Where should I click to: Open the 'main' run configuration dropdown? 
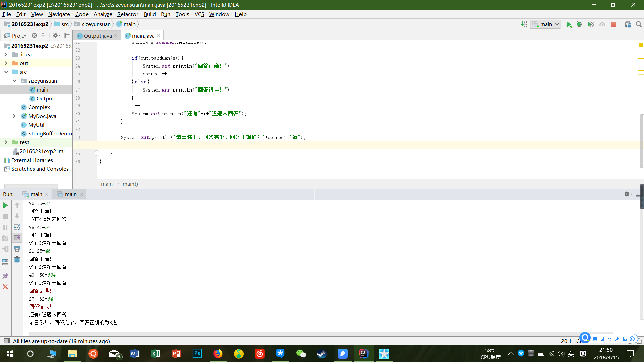pyautogui.click(x=545, y=24)
